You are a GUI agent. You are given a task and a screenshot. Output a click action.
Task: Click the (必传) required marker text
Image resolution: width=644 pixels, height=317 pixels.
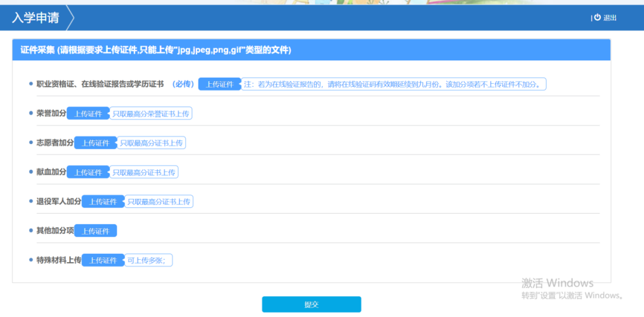(182, 84)
